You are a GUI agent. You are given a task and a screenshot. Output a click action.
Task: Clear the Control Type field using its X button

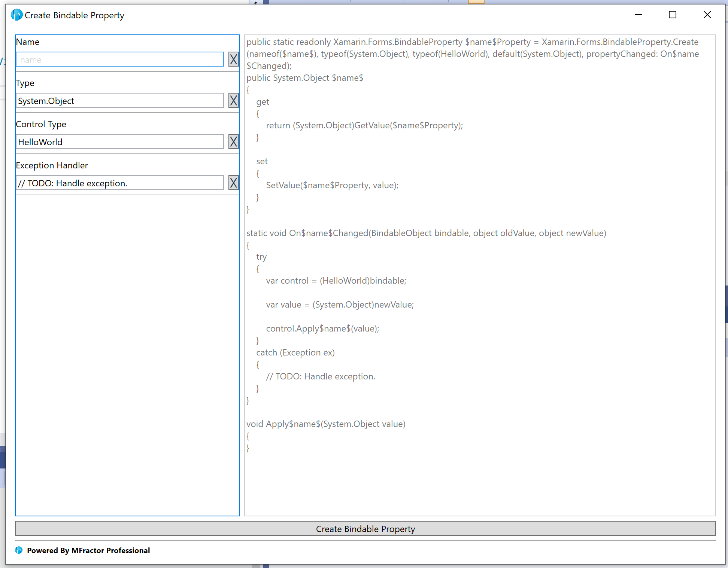233,141
